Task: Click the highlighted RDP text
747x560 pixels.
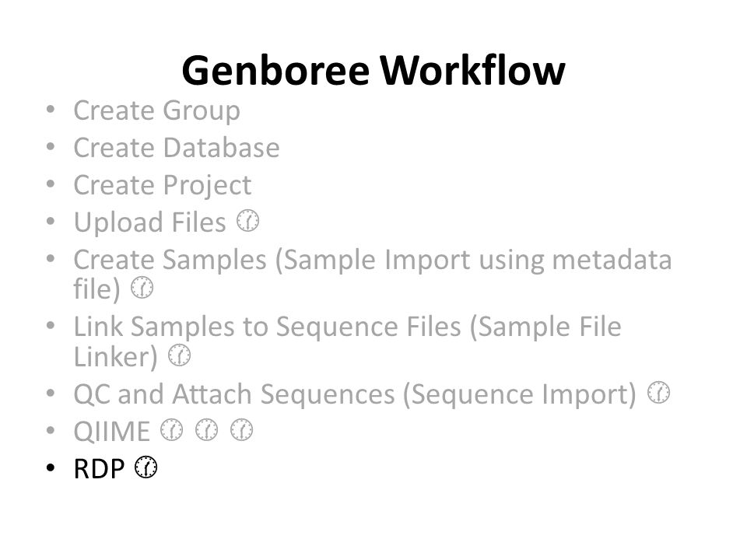Action: click(x=99, y=468)
